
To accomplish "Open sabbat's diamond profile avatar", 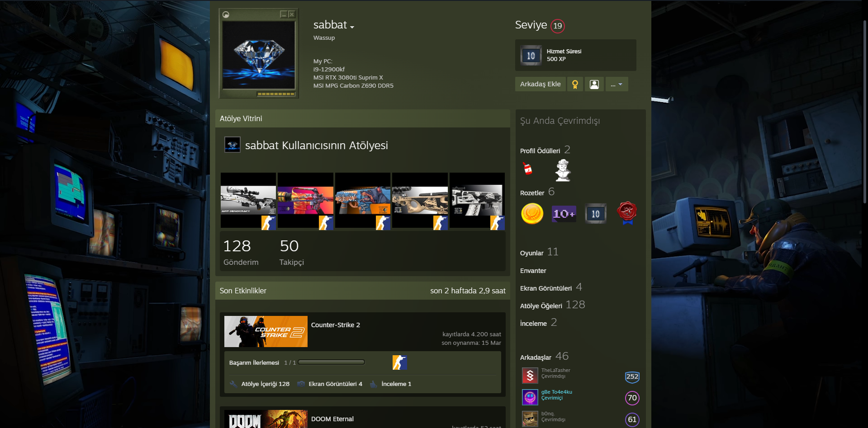I will pos(259,54).
